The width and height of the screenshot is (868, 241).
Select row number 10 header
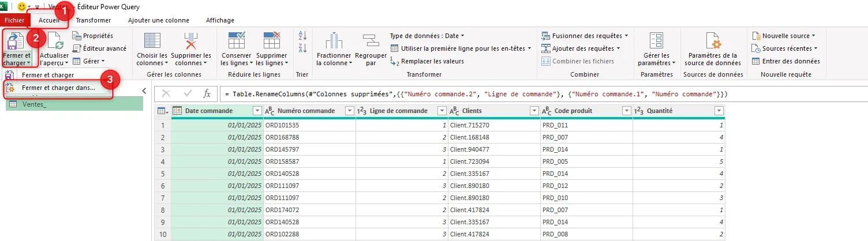pos(163,234)
